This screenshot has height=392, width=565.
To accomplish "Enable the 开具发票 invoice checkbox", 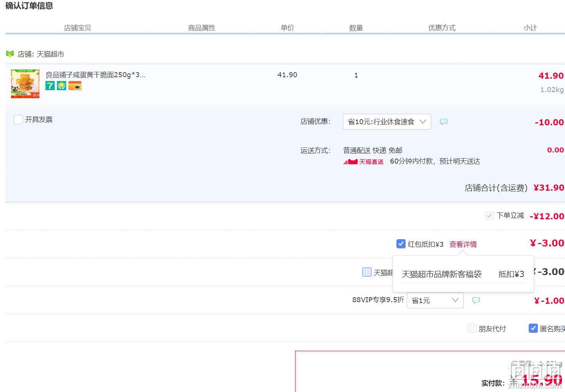I will click(x=18, y=120).
